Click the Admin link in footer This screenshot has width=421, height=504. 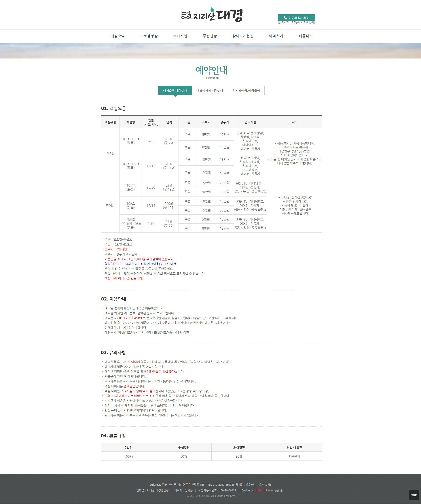tap(279, 491)
